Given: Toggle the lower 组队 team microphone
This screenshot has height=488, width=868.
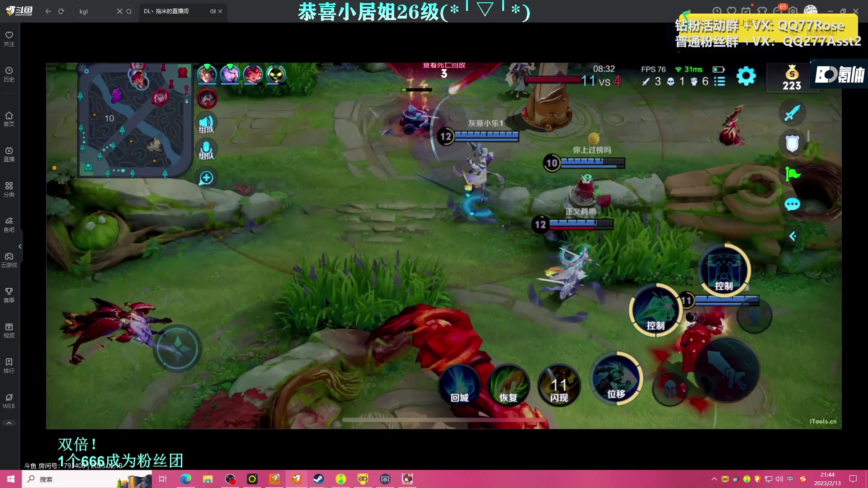Looking at the screenshot, I should coord(206,150).
